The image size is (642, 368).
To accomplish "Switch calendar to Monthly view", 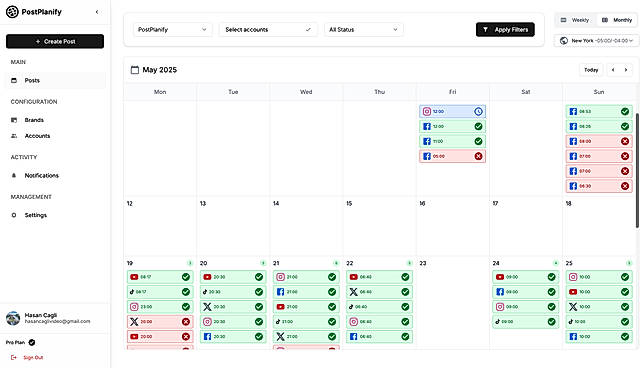I will click(x=617, y=20).
